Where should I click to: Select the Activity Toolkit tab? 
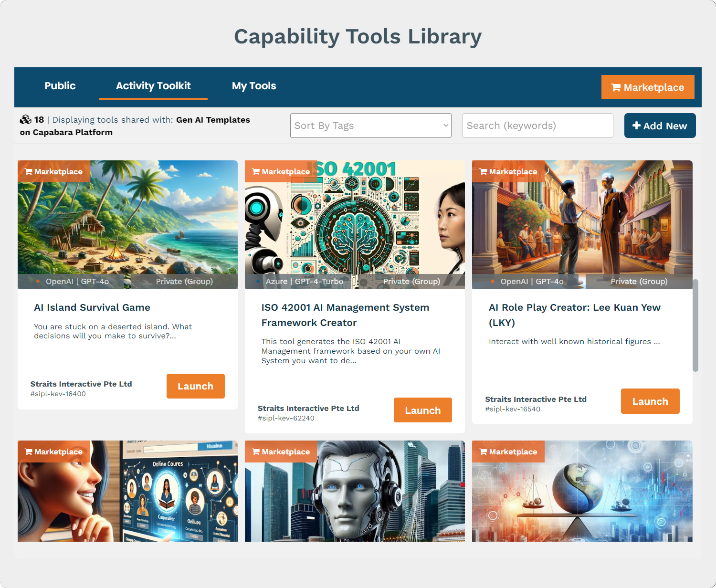click(x=153, y=86)
